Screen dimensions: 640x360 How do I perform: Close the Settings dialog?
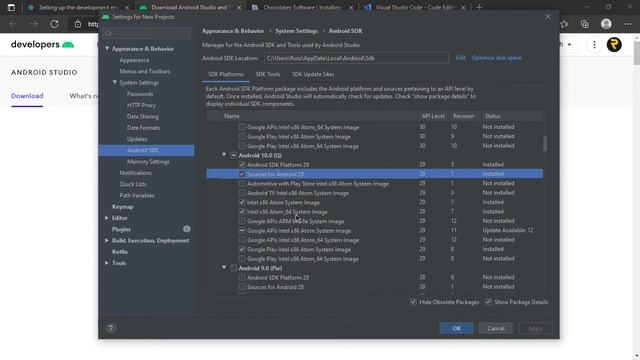548,17
